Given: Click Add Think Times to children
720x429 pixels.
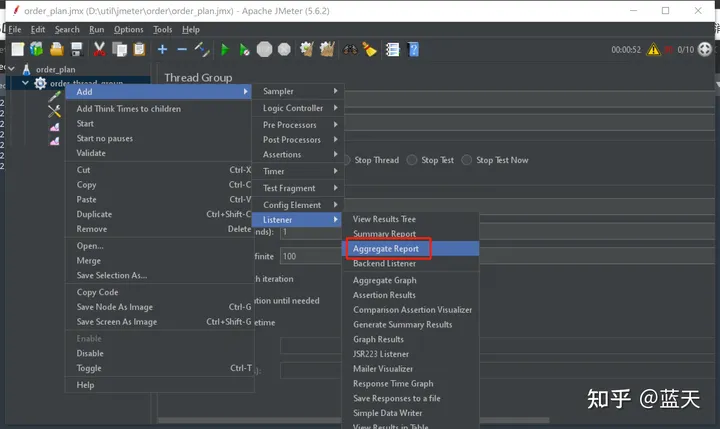Looking at the screenshot, I should (x=160, y=109).
